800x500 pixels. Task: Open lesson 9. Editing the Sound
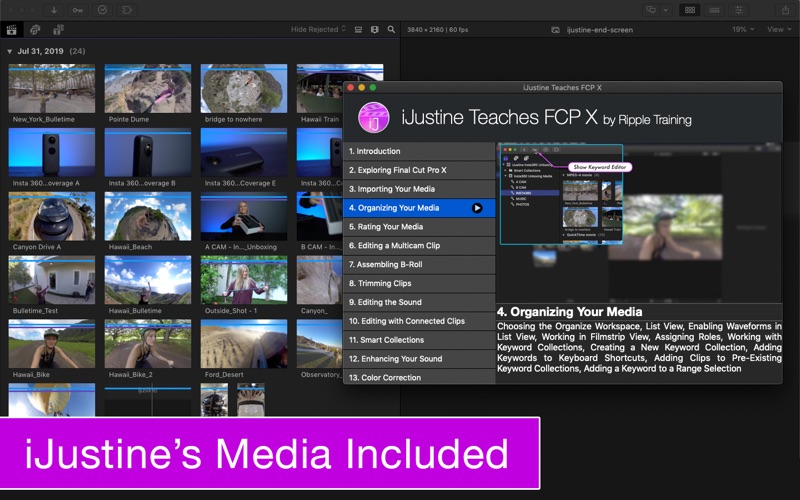419,302
